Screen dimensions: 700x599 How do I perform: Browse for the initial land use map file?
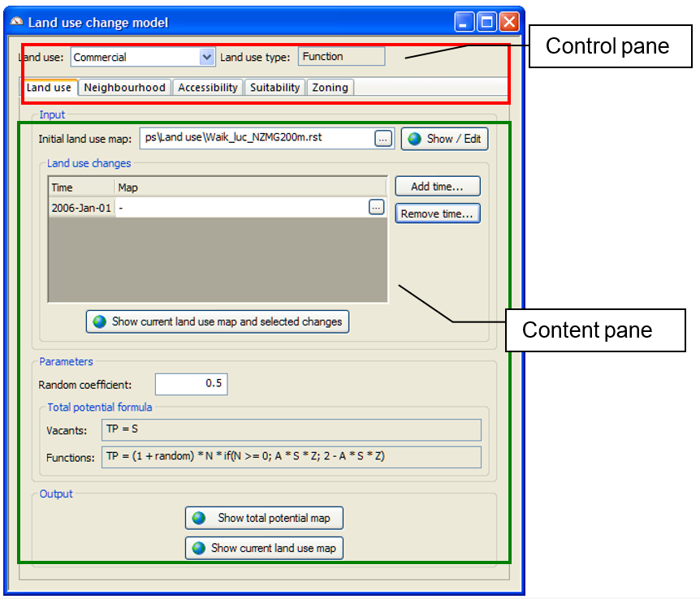pyautogui.click(x=383, y=139)
